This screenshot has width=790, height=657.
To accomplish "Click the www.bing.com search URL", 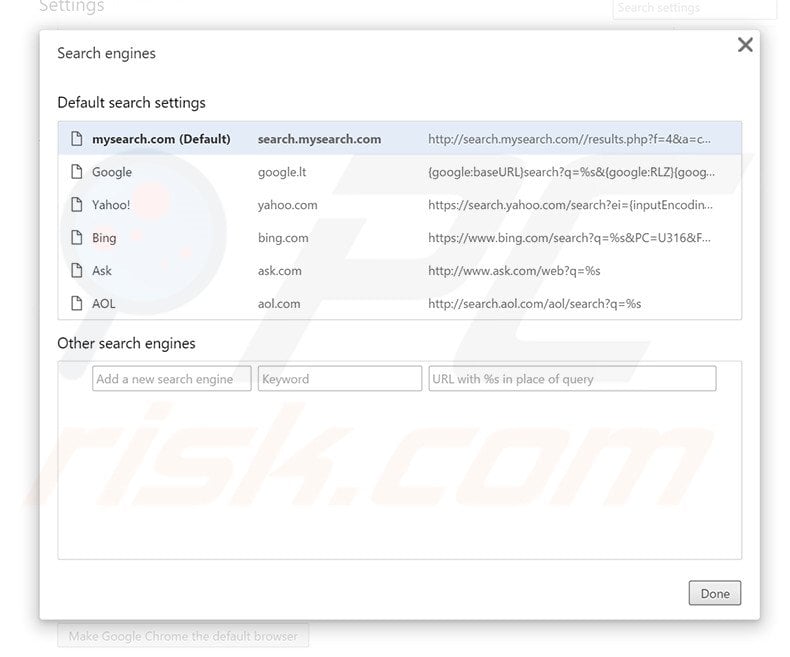I will 569,238.
